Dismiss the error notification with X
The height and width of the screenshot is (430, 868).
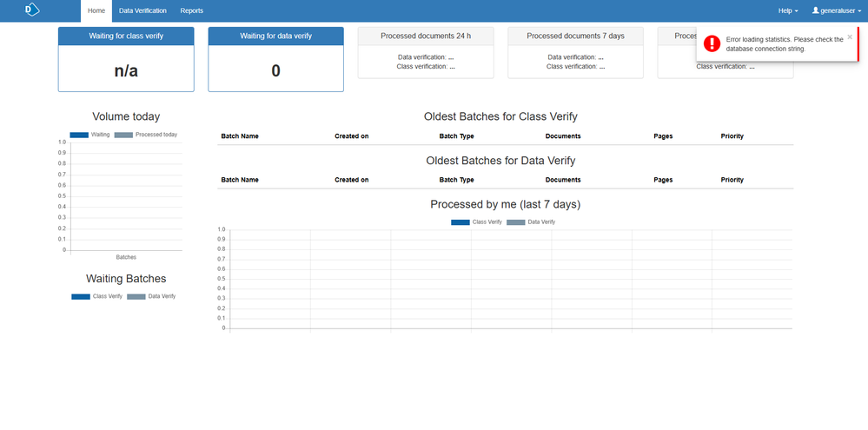point(850,37)
